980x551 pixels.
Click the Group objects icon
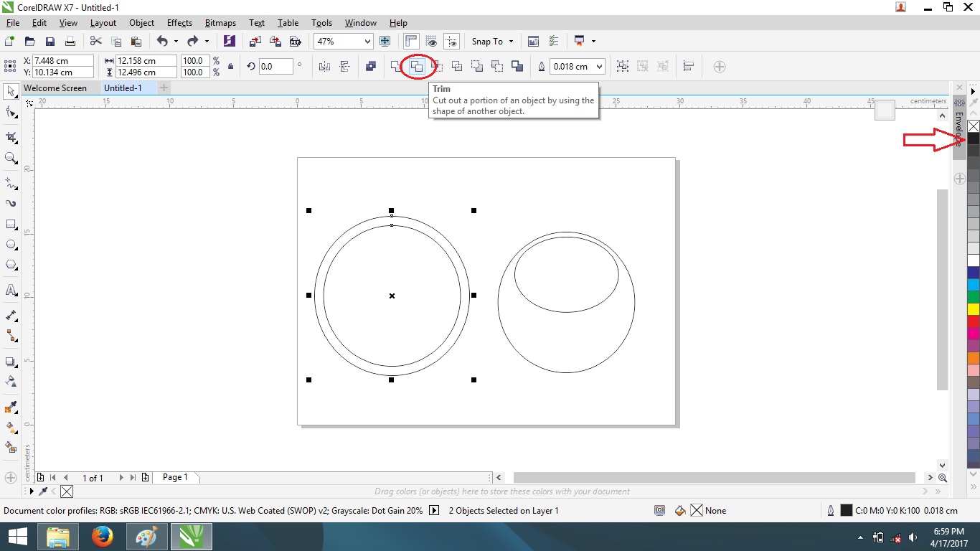[623, 67]
